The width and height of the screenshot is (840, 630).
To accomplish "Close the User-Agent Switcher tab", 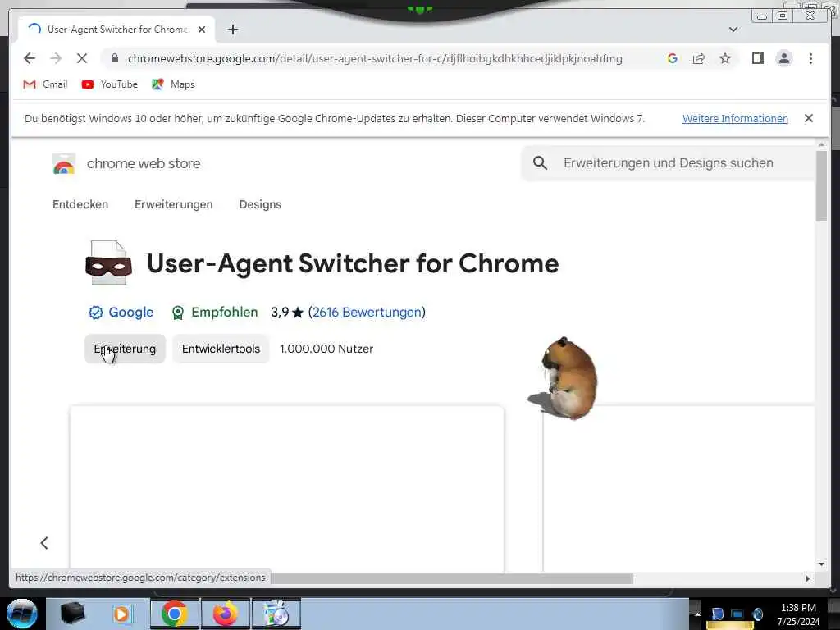I will 202,30.
